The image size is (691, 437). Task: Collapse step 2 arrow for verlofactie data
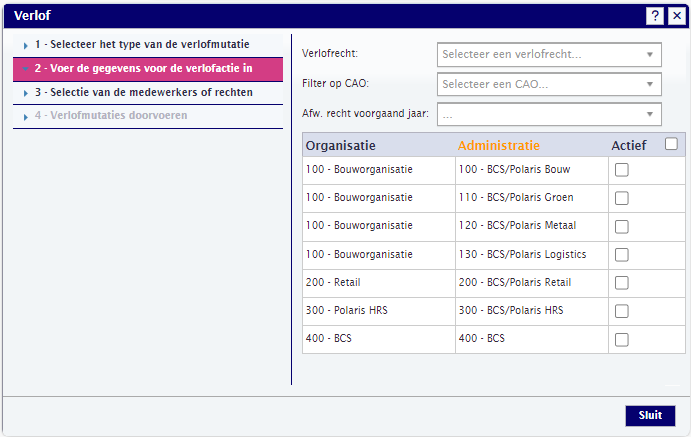[26, 69]
